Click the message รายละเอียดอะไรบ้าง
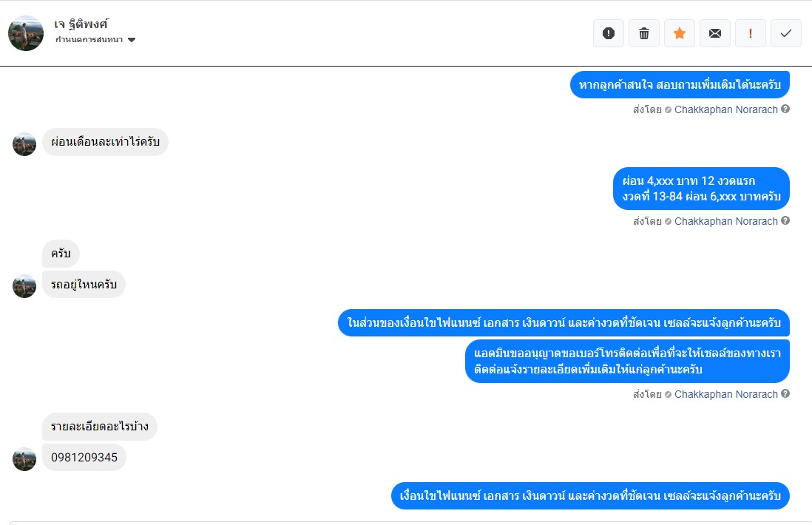The height and width of the screenshot is (525, 812). click(100, 427)
